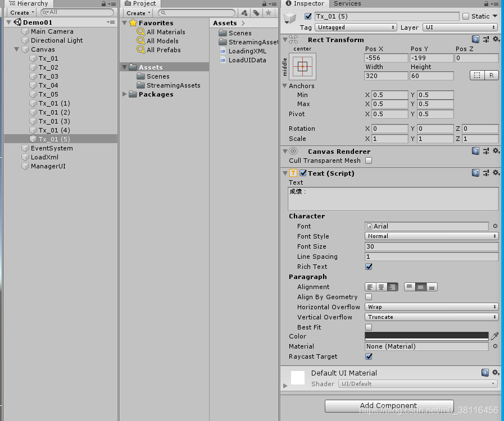This screenshot has height=421, width=504.
Task: Disable the Rich Text checkbox
Action: (x=369, y=267)
